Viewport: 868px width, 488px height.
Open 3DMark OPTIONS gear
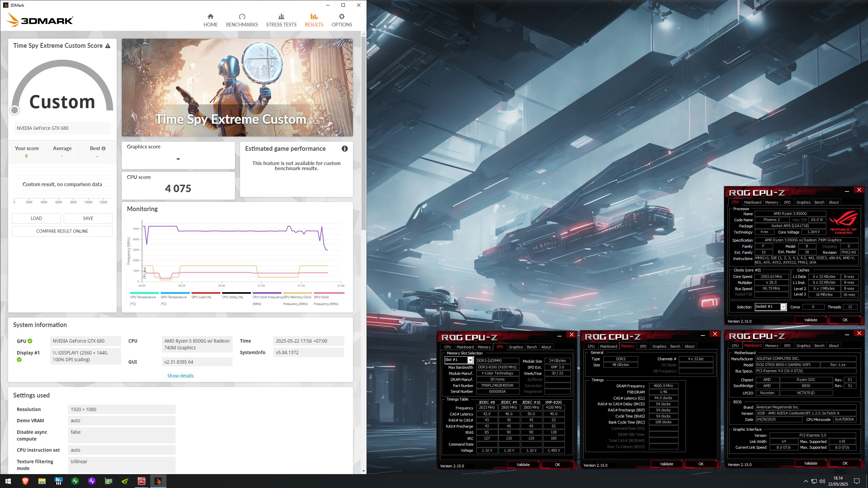click(x=342, y=20)
